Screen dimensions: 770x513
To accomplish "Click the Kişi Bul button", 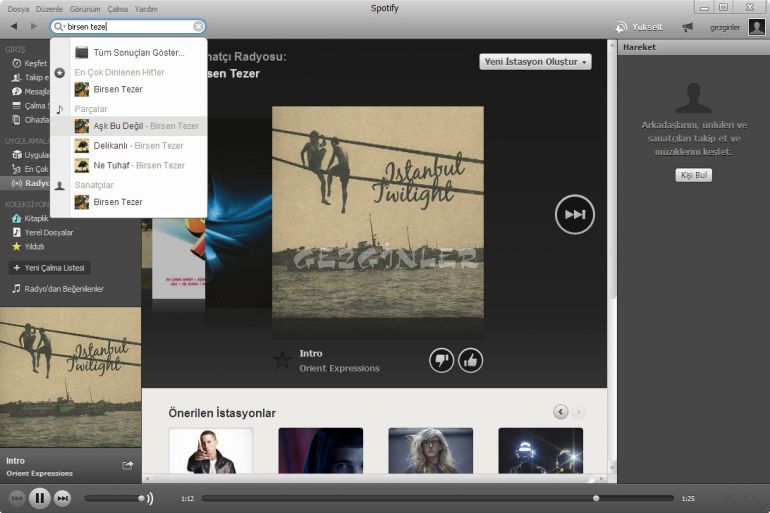I will click(x=693, y=175).
